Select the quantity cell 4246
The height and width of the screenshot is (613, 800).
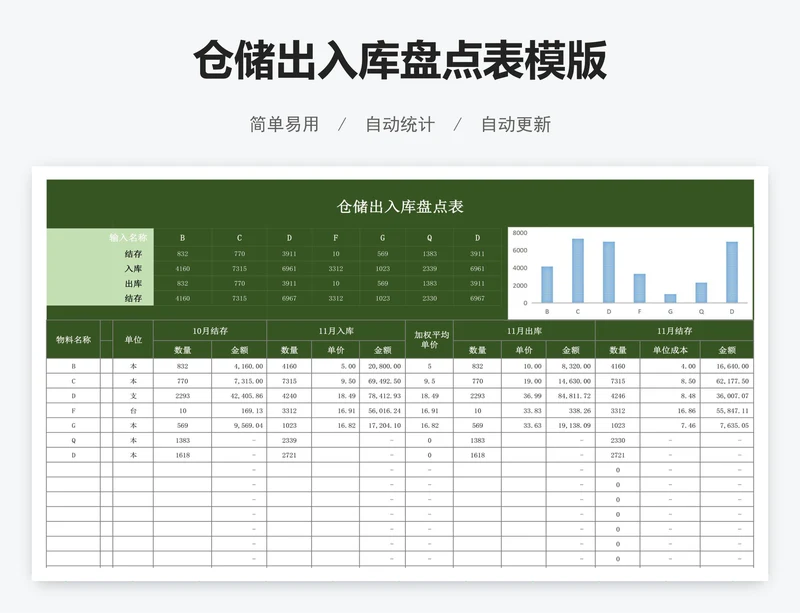(618, 396)
